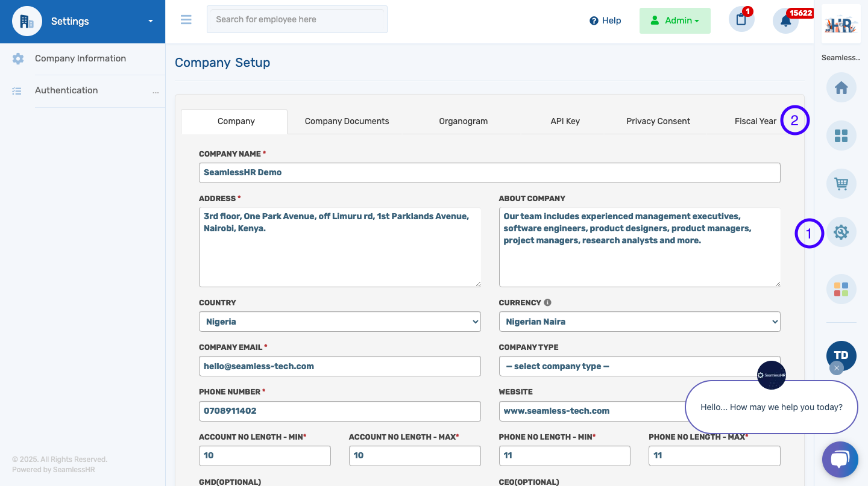
Task: Open the Currency dropdown
Action: pyautogui.click(x=639, y=322)
